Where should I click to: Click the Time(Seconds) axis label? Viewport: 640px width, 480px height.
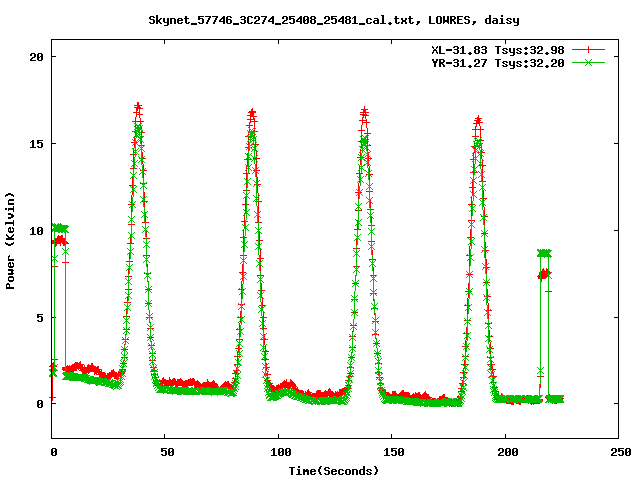334,471
